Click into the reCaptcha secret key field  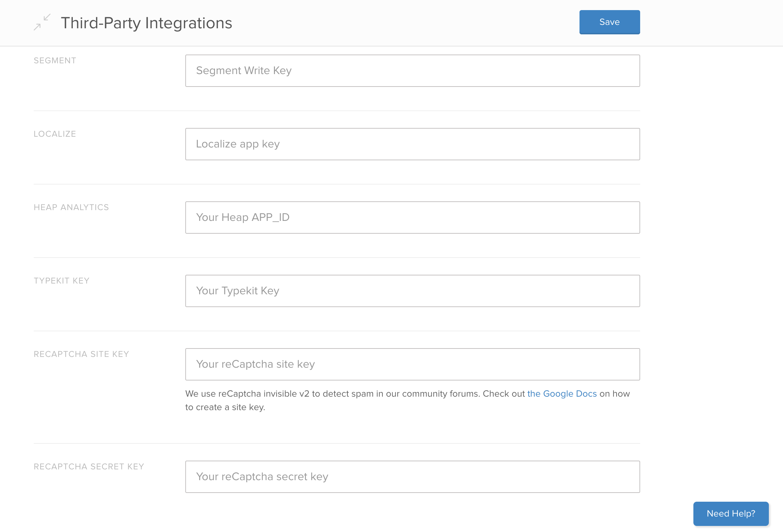[412, 477]
